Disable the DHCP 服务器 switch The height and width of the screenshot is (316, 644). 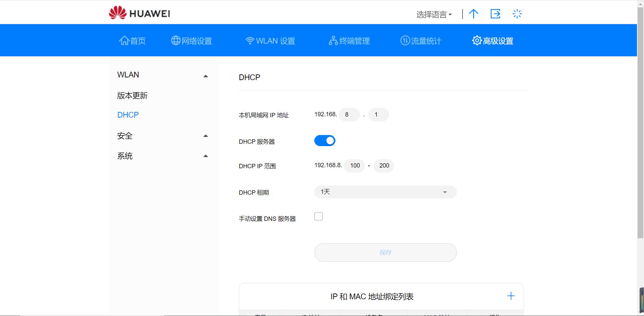point(325,140)
